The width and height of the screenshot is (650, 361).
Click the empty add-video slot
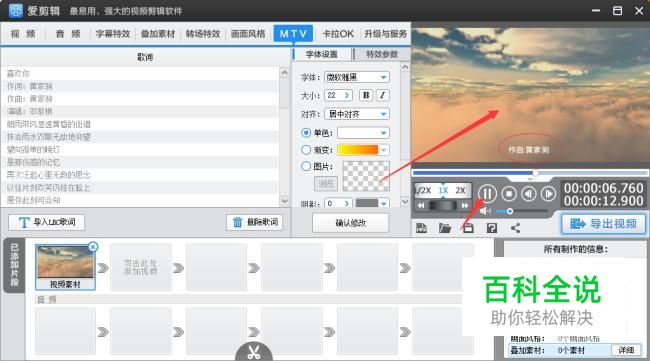coord(141,267)
